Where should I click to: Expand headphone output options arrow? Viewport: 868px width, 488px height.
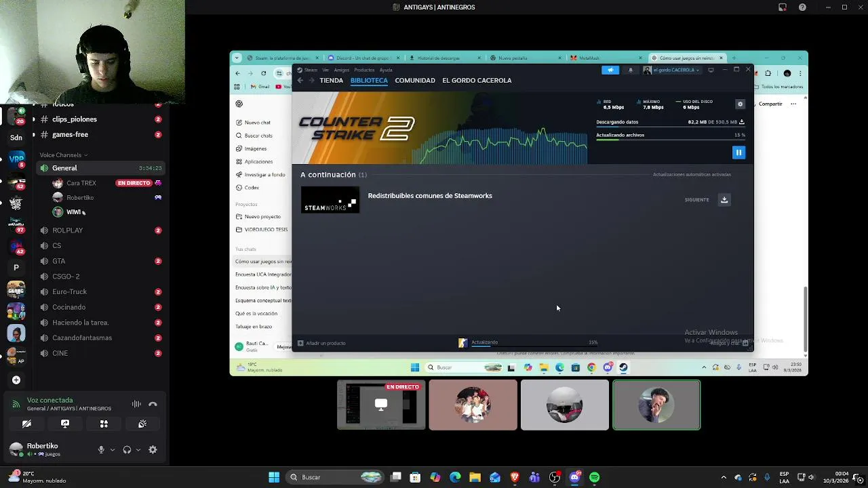pyautogui.click(x=138, y=449)
